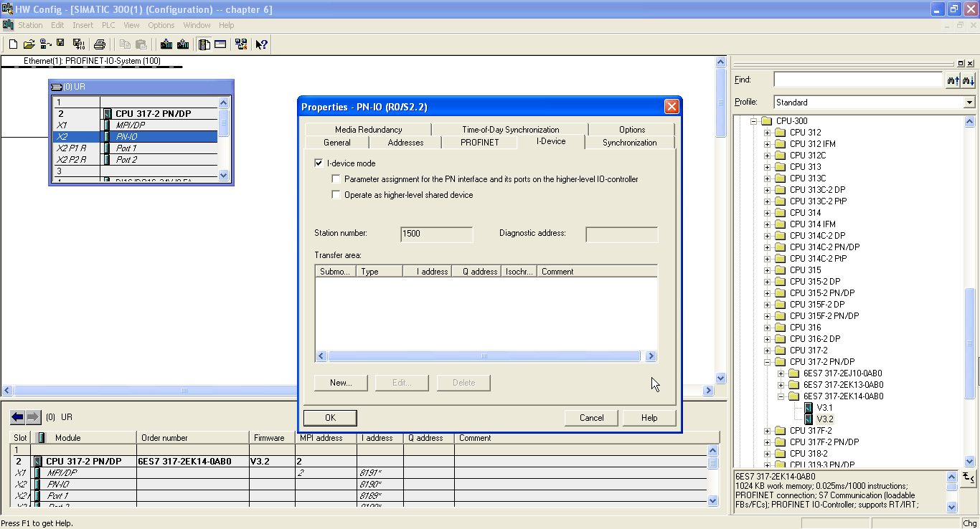
Task: Open a station with the open folder icon
Action: point(29,44)
